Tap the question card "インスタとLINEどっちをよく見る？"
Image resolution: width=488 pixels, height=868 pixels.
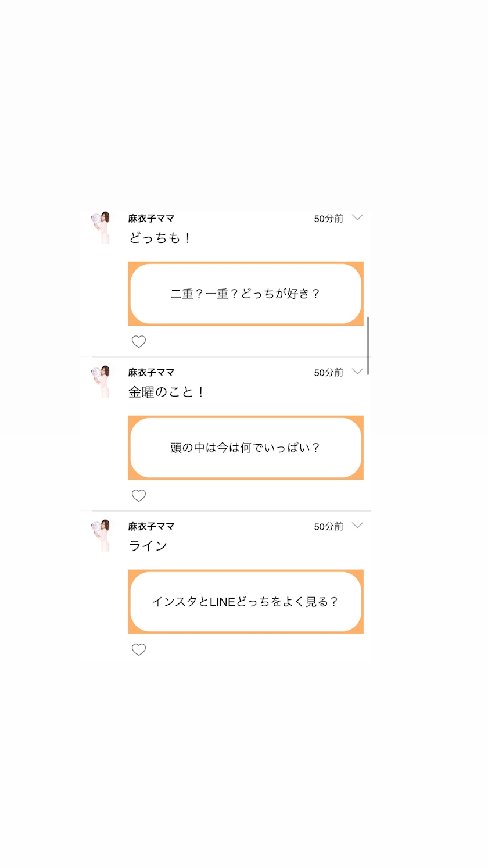(x=246, y=602)
